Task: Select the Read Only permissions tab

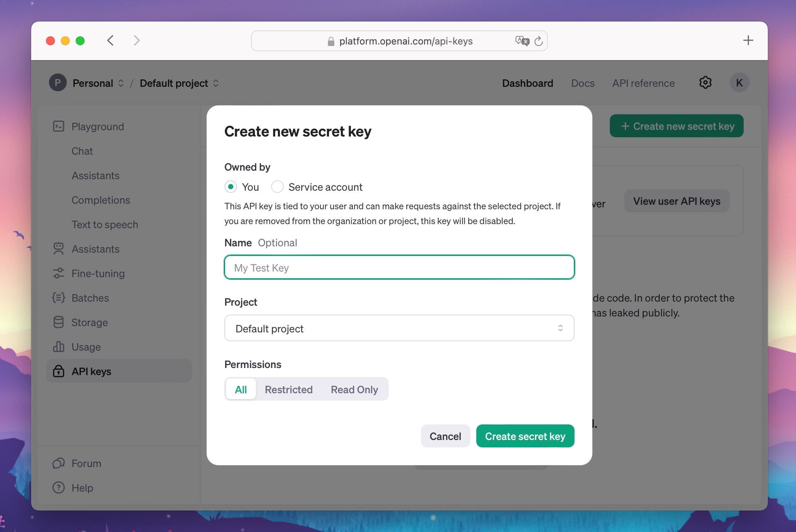Action: pyautogui.click(x=354, y=389)
